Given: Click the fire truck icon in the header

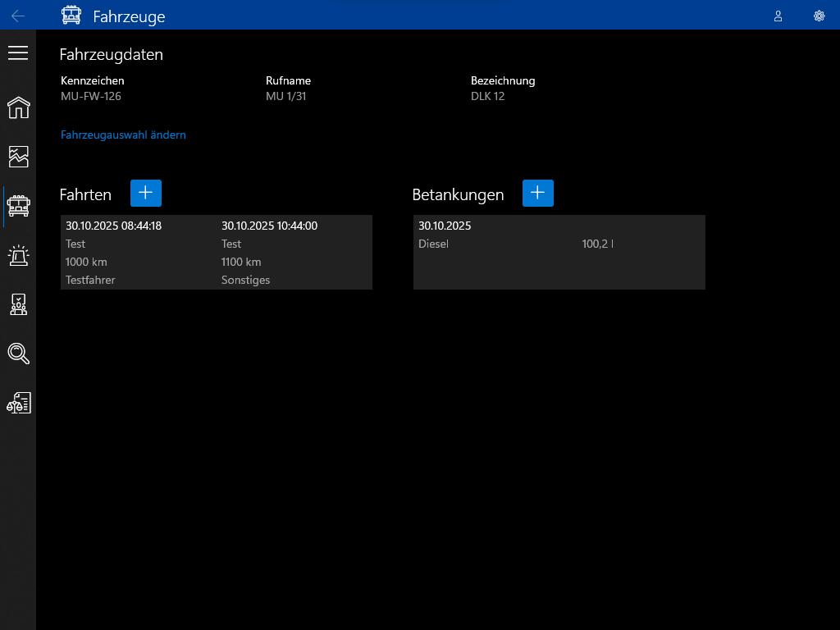Looking at the screenshot, I should tap(71, 16).
